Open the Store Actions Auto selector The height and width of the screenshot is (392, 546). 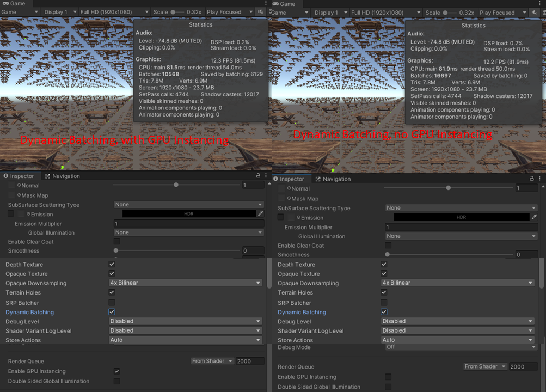tap(185, 340)
